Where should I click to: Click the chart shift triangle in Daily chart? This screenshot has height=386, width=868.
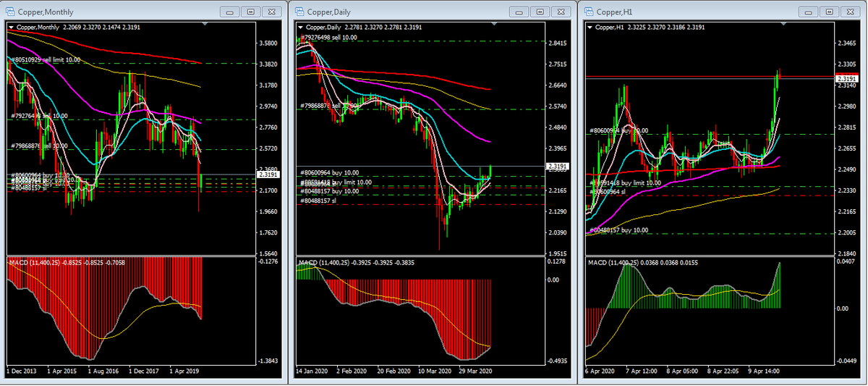495,25
